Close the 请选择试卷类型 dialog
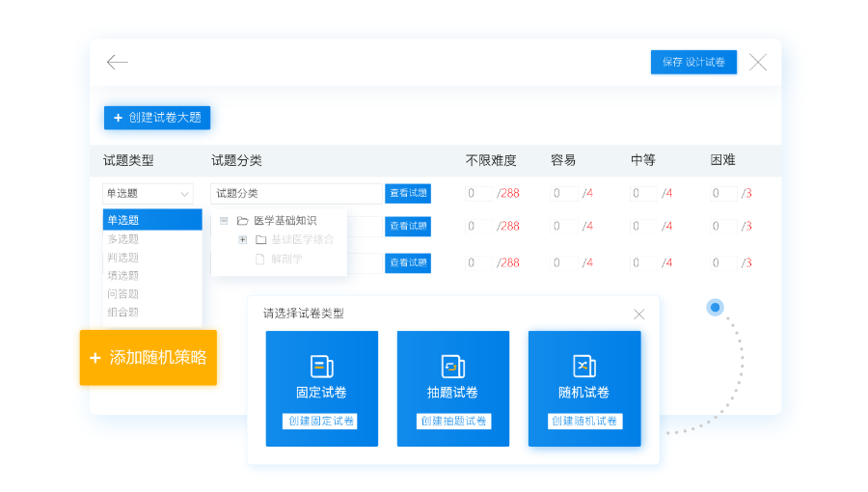Image resolution: width=868 pixels, height=492 pixels. pyautogui.click(x=638, y=314)
